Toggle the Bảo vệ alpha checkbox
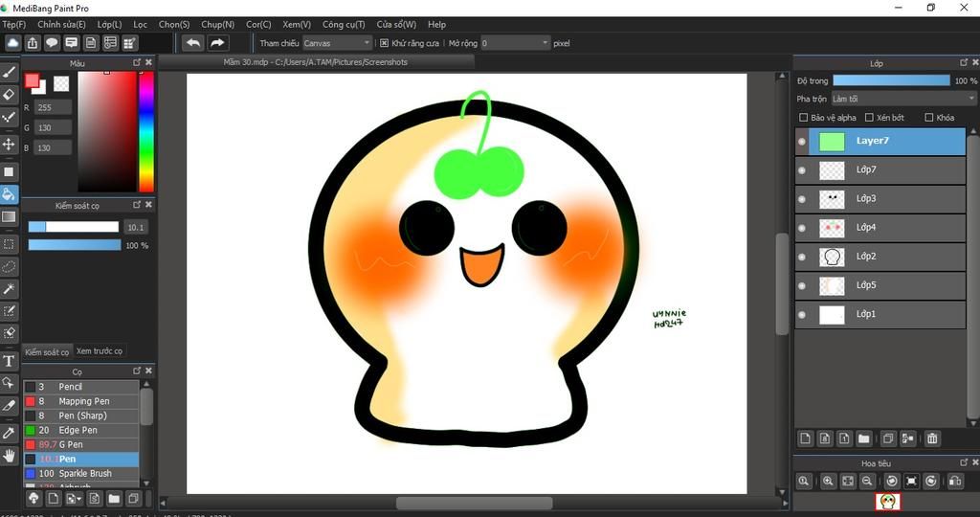This screenshot has width=980, height=517. tap(804, 118)
